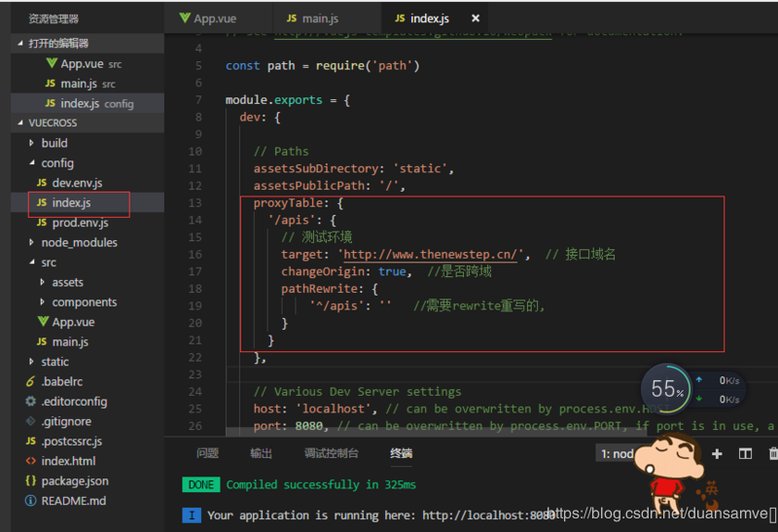The width and height of the screenshot is (778, 532).
Task: Add a new terminal with plus icon
Action: point(717,453)
